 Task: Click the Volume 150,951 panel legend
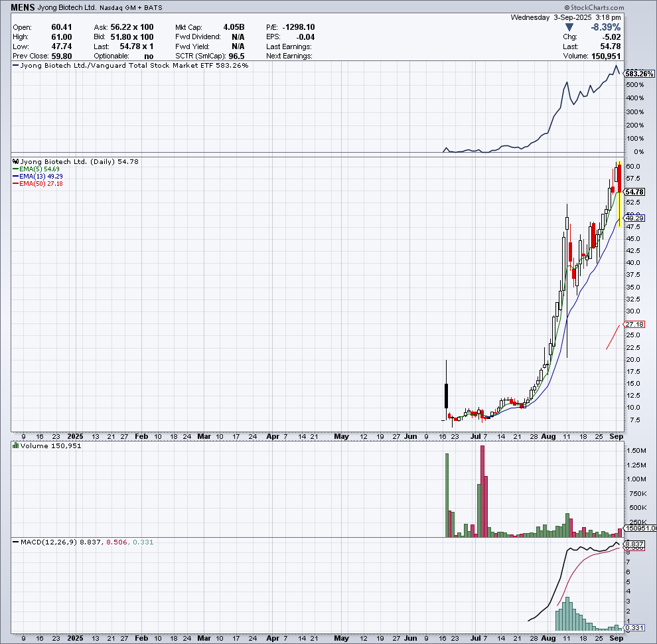[x=50, y=445]
